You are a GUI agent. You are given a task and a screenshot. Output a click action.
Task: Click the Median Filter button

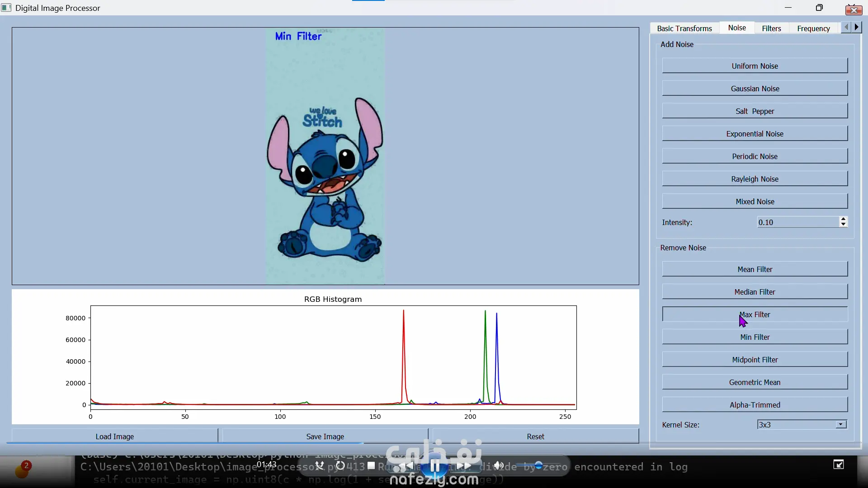[x=755, y=292]
